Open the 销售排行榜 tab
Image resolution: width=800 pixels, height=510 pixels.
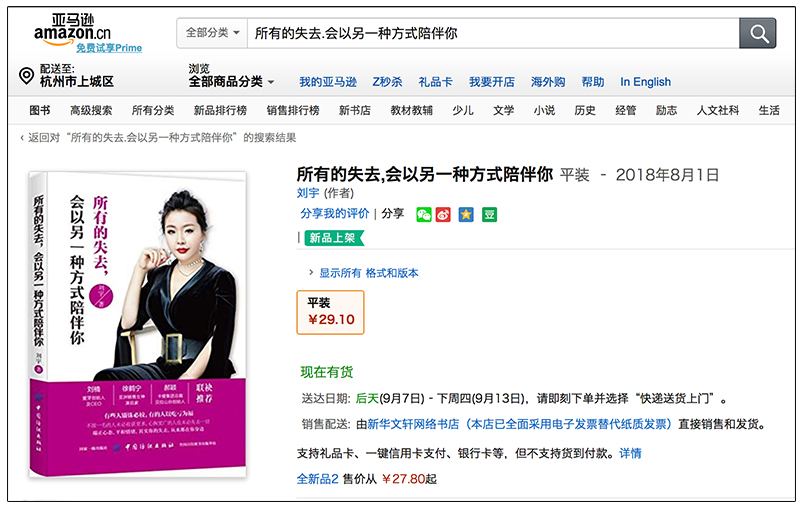click(293, 110)
